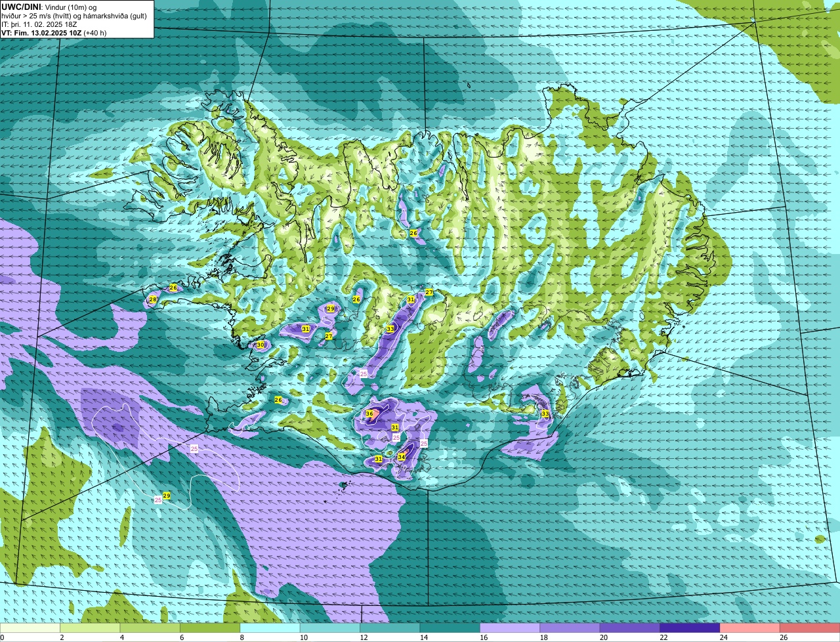This screenshot has height=642, width=840.
Task: Select the pale cyan 8–10 legend swatch
Action: [x=270, y=628]
